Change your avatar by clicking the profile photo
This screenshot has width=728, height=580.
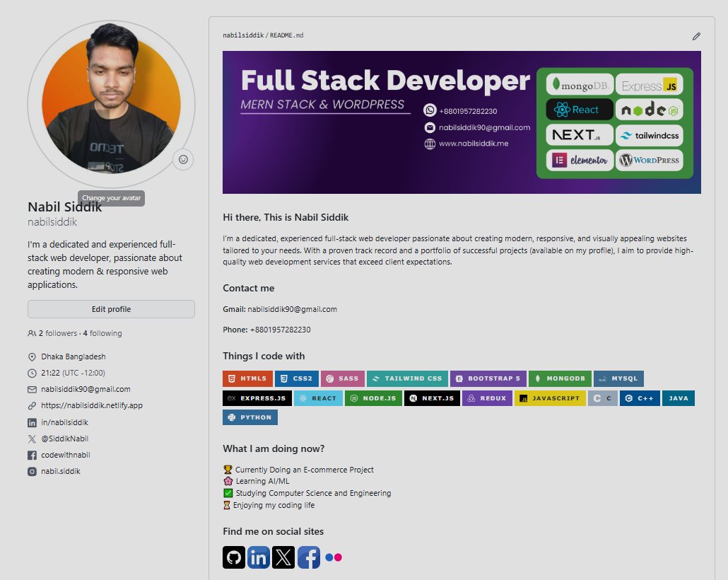pos(111,103)
